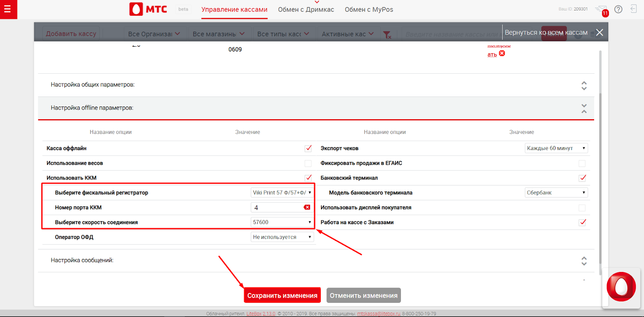The image size is (644, 317).
Task: Click the Ваш ID 209301 text
Action: coord(573,9)
